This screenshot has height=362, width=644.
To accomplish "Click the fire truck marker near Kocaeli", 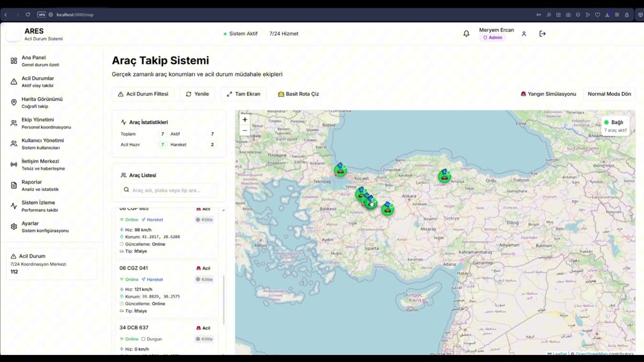I will [x=341, y=170].
